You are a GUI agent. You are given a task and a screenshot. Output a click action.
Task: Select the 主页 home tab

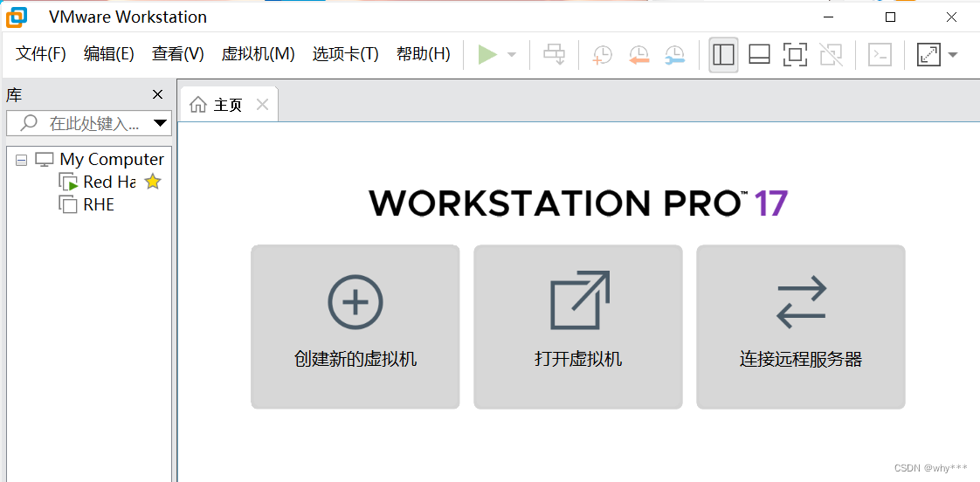coord(229,105)
